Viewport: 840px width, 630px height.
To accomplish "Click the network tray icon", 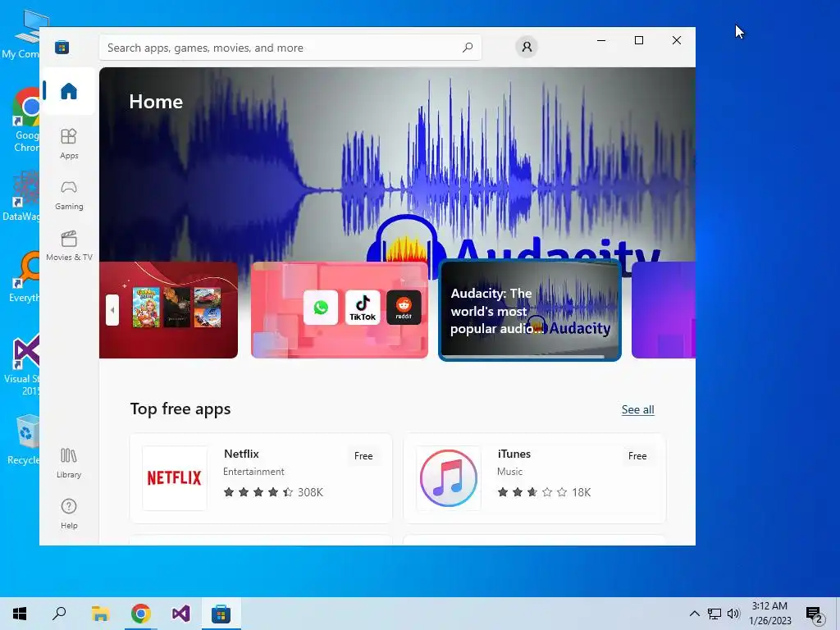I will pos(714,614).
